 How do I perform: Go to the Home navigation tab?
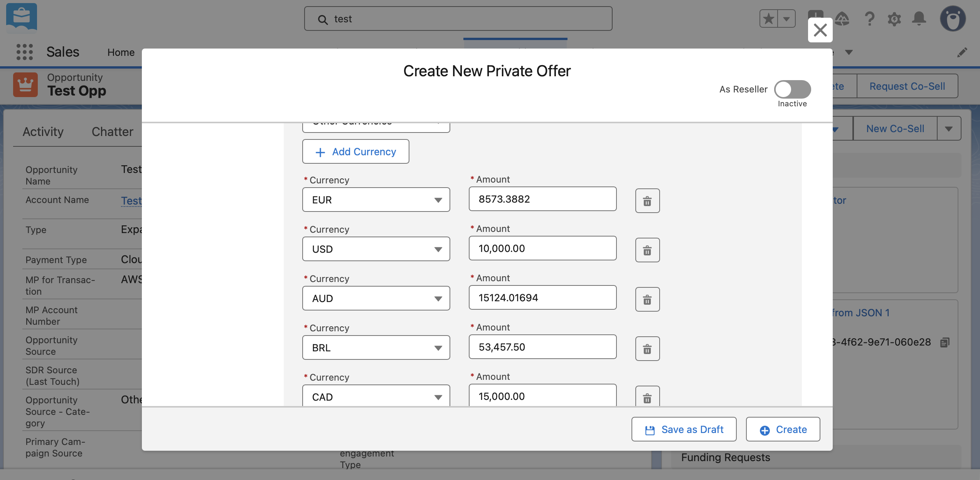[121, 52]
